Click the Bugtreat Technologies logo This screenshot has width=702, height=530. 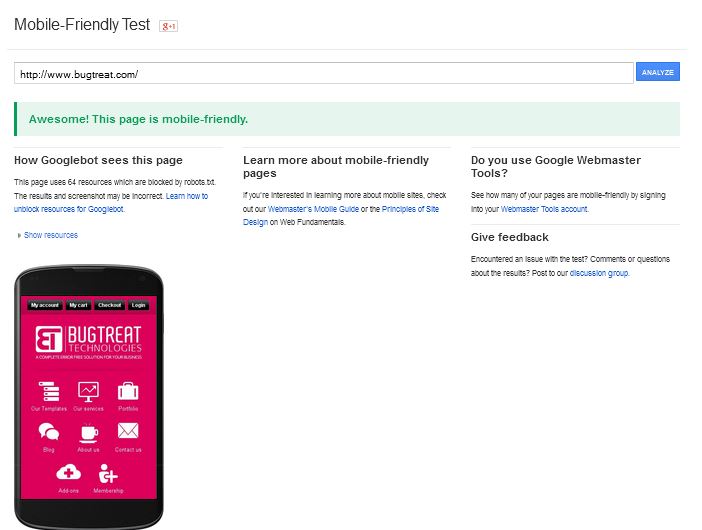[88, 339]
